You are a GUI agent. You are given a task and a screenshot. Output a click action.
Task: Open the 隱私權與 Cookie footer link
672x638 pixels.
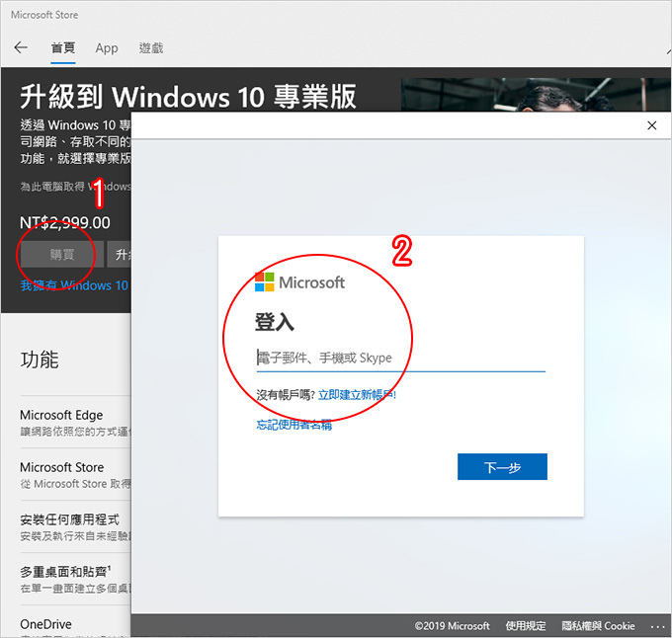598,626
